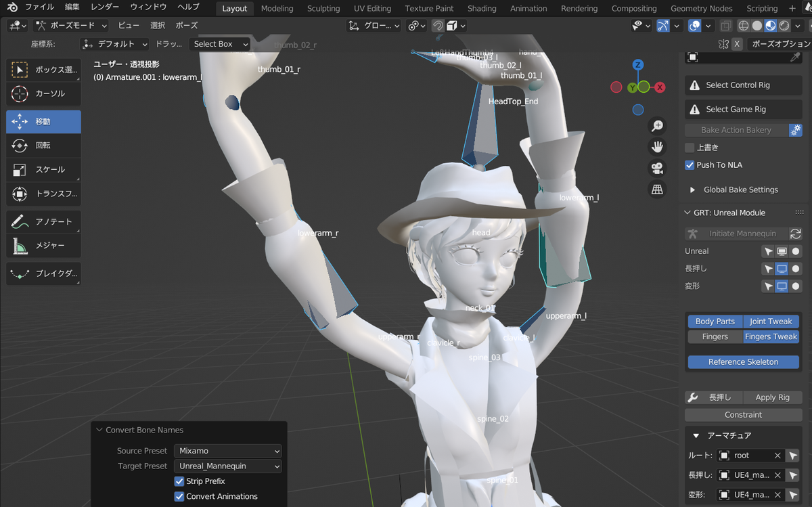Click the Reference Skeleton button
Viewport: 812px width, 507px height.
pyautogui.click(x=743, y=361)
